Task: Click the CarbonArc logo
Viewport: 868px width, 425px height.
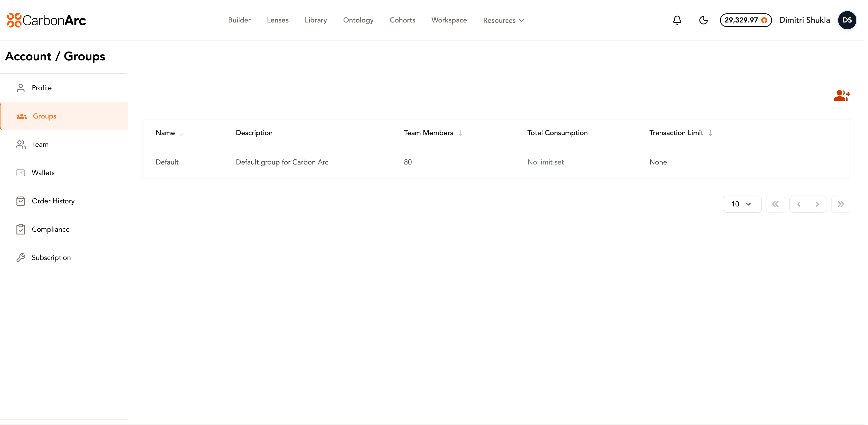Action: (46, 20)
